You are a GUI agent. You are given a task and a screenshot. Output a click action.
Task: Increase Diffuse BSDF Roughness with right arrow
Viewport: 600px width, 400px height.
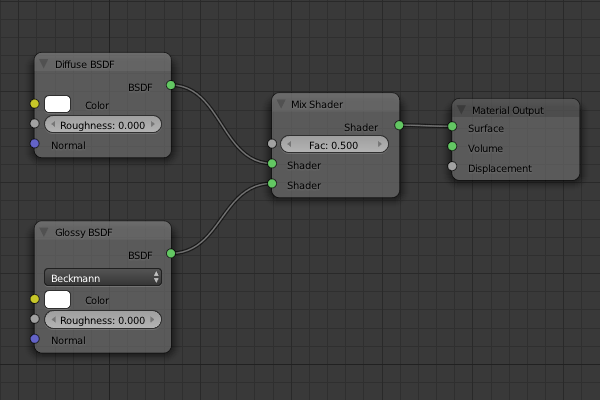(x=153, y=124)
